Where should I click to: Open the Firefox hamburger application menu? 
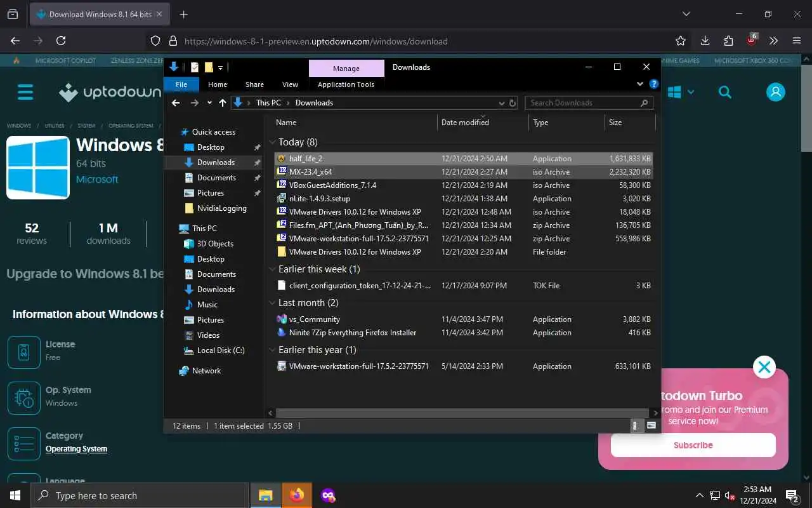pyautogui.click(x=797, y=41)
